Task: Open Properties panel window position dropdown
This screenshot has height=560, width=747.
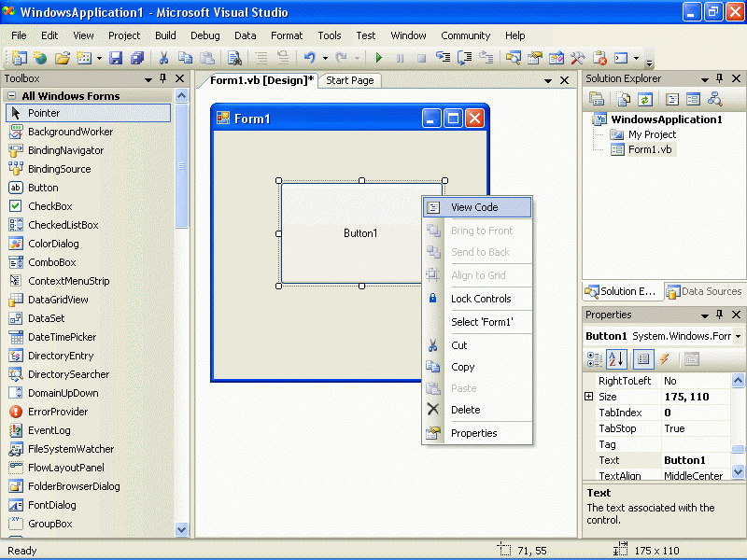Action: (705, 315)
